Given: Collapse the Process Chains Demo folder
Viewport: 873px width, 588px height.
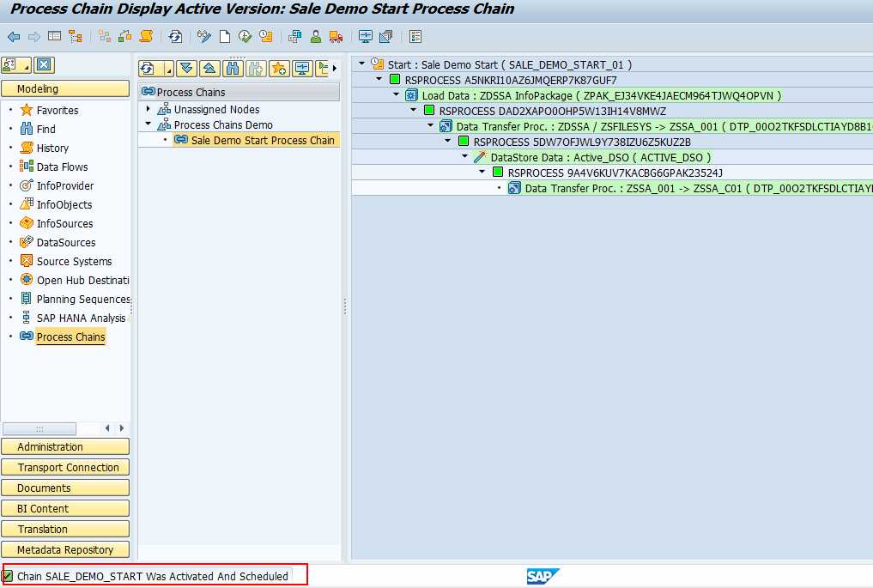Looking at the screenshot, I should click(x=149, y=124).
